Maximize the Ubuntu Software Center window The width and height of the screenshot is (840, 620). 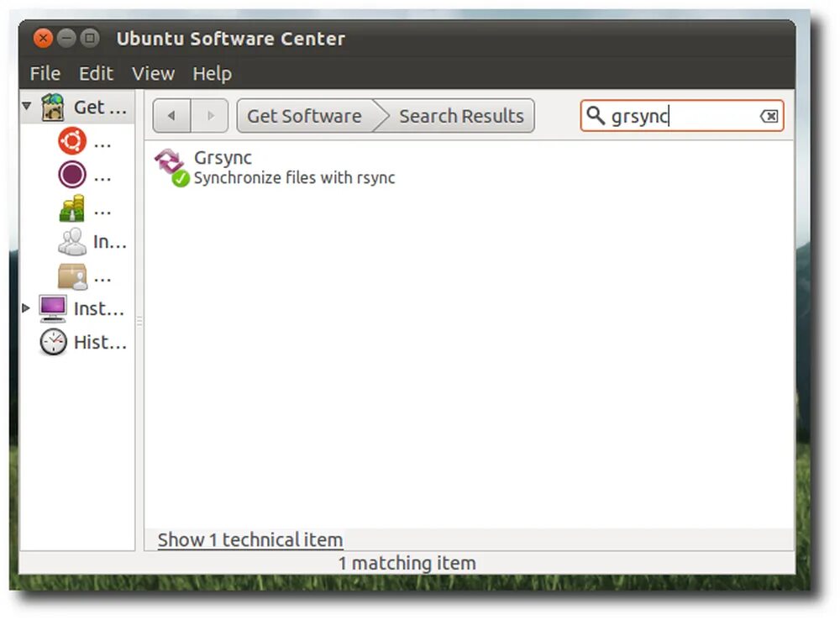coord(90,38)
